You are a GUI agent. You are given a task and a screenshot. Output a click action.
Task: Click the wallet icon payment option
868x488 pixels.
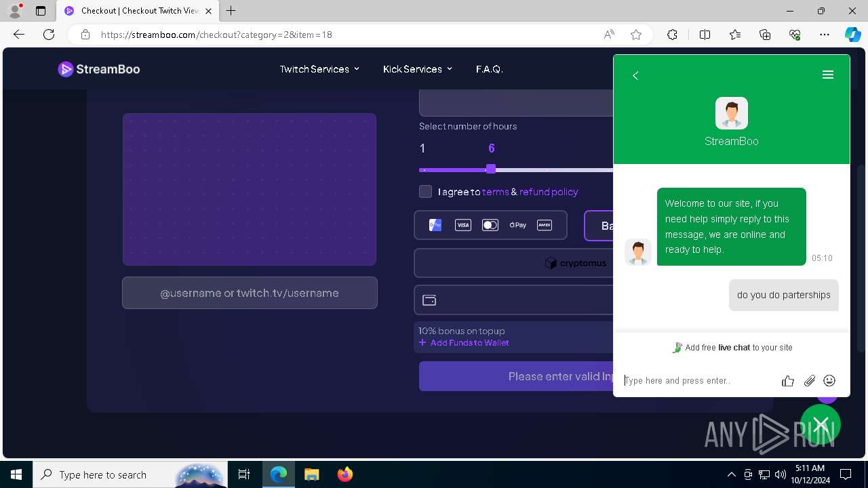point(429,300)
